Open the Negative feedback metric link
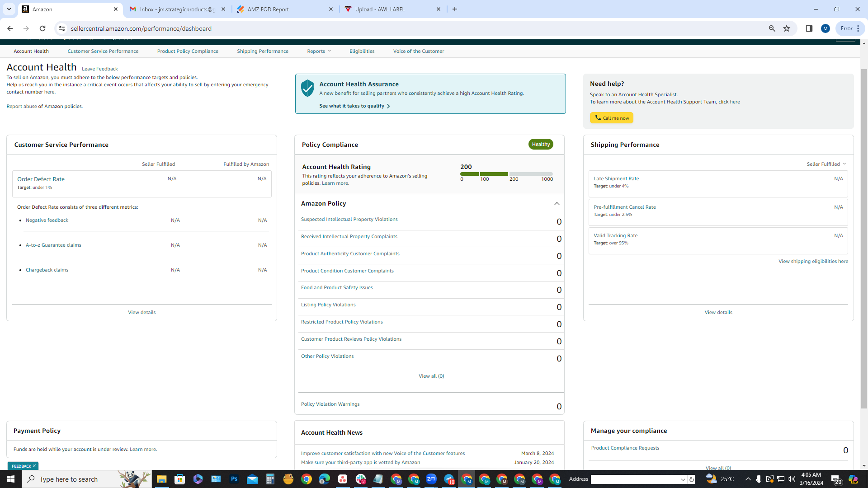This screenshot has height=488, width=868. pos(47,220)
